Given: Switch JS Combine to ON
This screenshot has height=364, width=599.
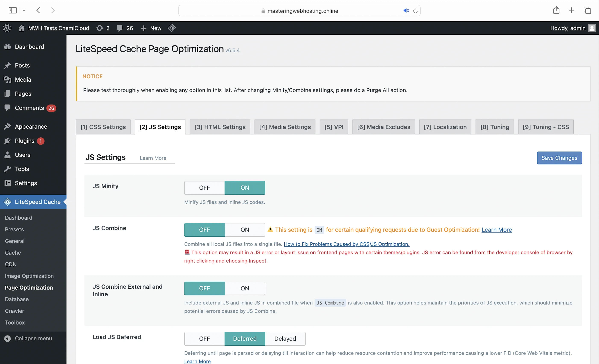Looking at the screenshot, I should point(245,230).
